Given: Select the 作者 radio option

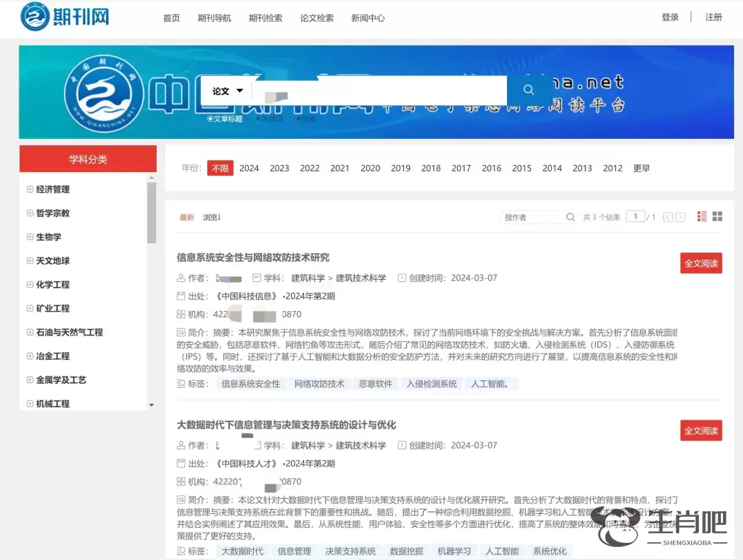Looking at the screenshot, I should point(299,119).
